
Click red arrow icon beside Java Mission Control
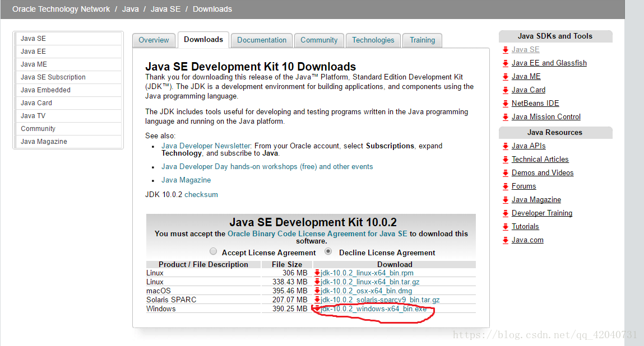coord(506,117)
